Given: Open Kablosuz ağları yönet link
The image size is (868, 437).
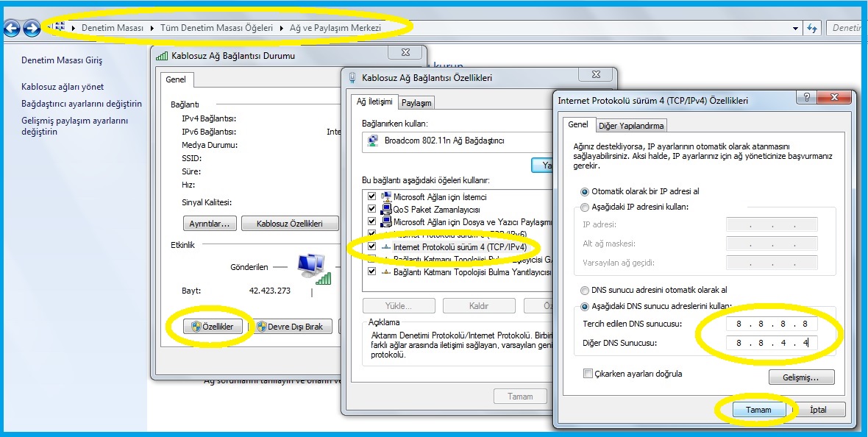Looking at the screenshot, I should click(x=63, y=87).
